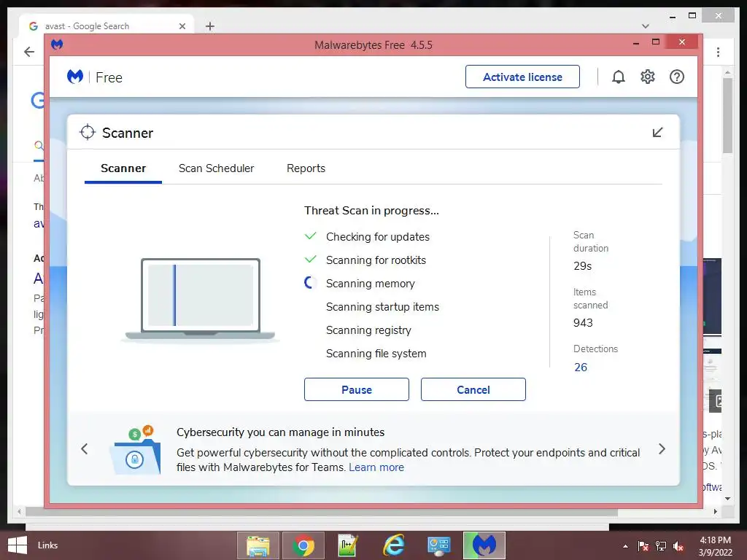
Task: Show previous promotion with left arrow
Action: pyautogui.click(x=85, y=448)
